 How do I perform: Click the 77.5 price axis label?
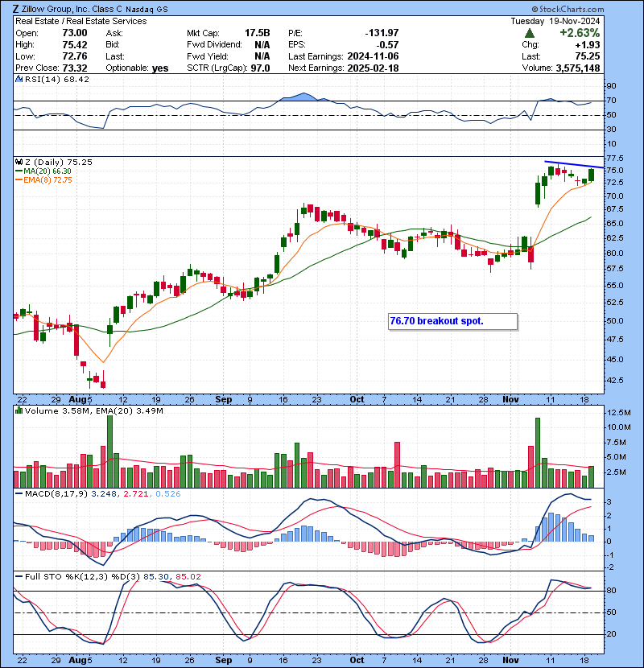click(614, 159)
